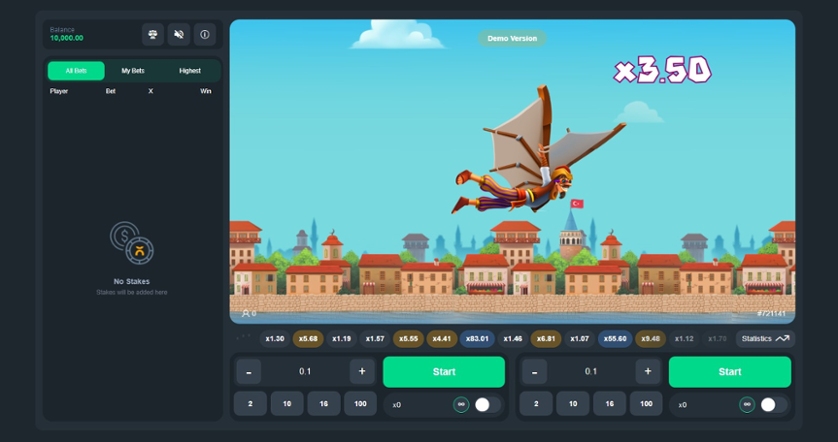
Task: Toggle auto switch in left bet panel
Action: 487,405
